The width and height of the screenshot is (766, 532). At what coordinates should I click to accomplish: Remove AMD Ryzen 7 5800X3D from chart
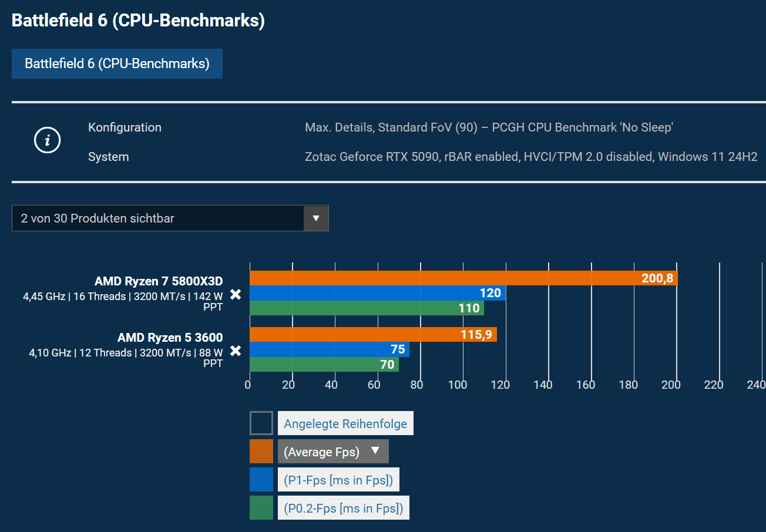click(236, 295)
